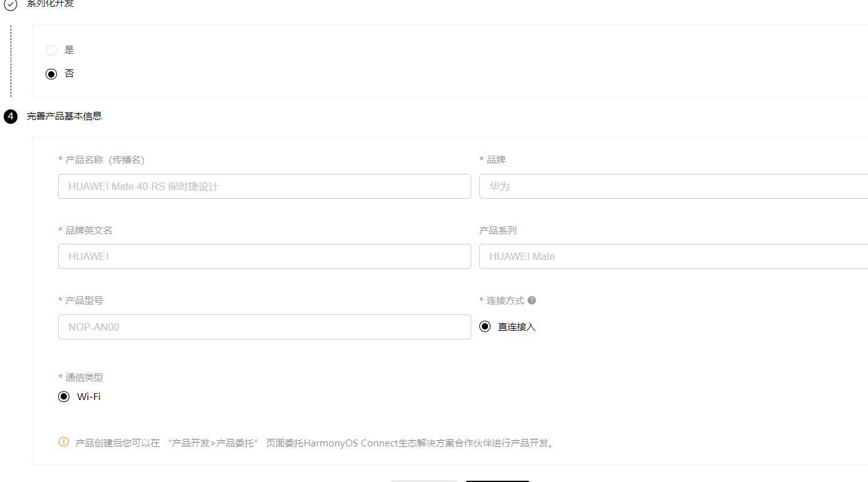Click the help icon beside 连接方式
Viewport: 868px width, 482px height.
[532, 301]
